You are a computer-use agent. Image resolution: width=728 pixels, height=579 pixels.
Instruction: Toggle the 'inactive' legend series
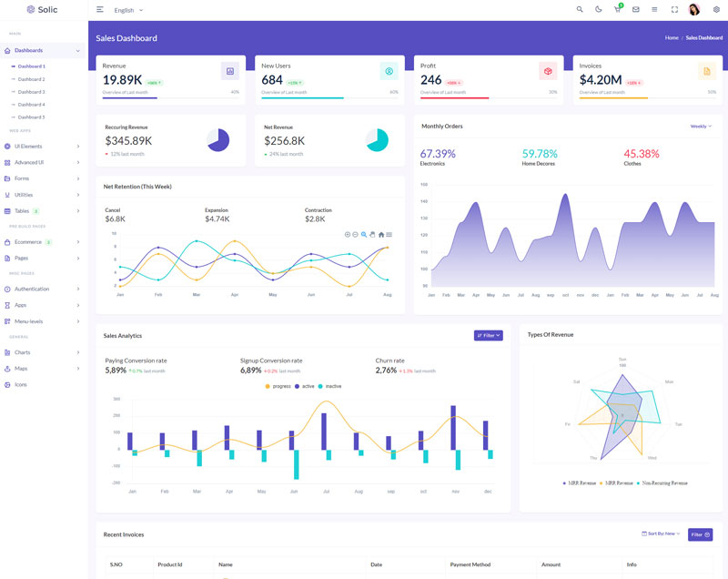(x=329, y=386)
